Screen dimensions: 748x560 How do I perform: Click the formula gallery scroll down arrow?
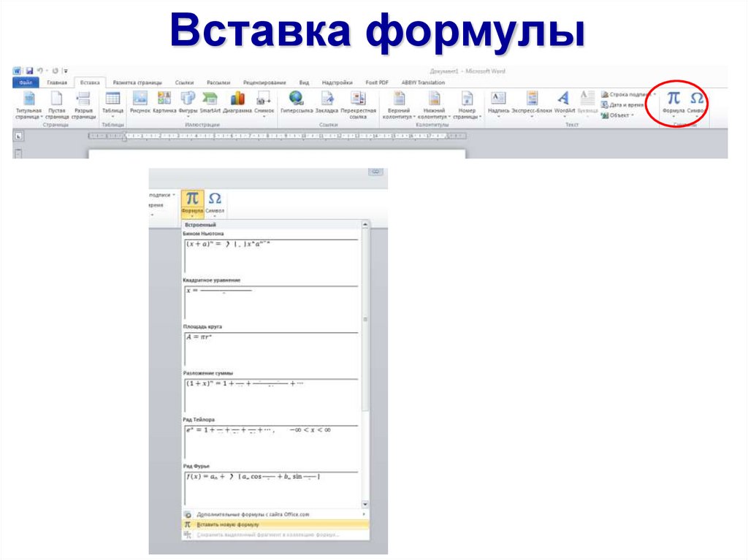pyautogui.click(x=365, y=505)
